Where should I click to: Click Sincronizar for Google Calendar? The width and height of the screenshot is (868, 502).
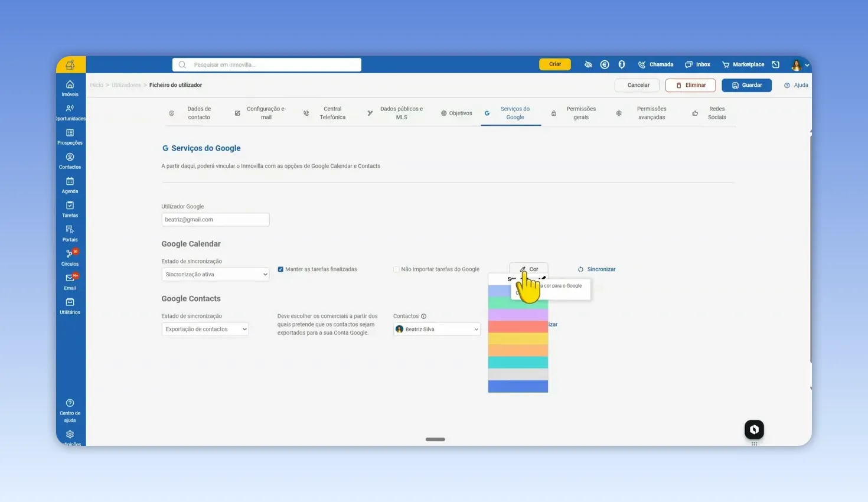click(x=596, y=269)
